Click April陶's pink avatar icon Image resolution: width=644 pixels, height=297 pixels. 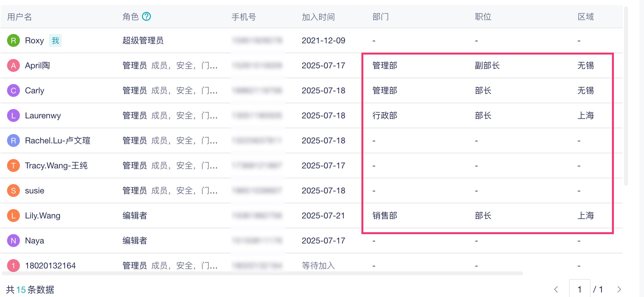(13, 66)
